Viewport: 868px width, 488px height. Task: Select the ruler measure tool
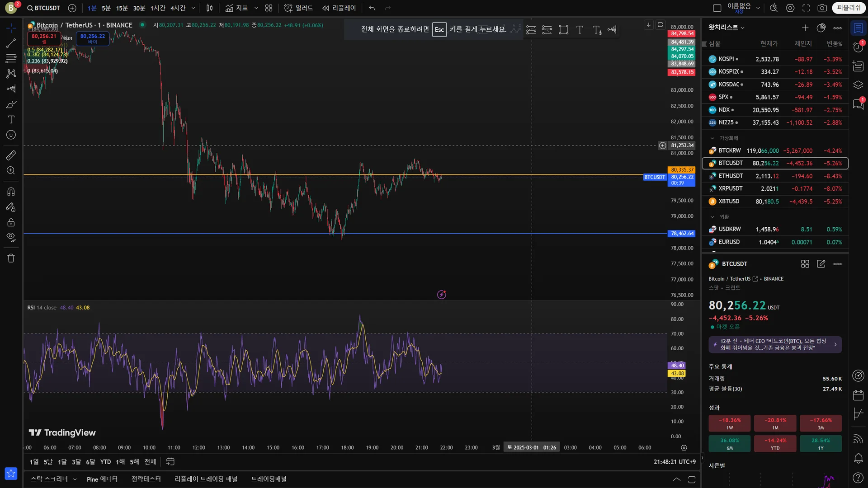pos(11,155)
